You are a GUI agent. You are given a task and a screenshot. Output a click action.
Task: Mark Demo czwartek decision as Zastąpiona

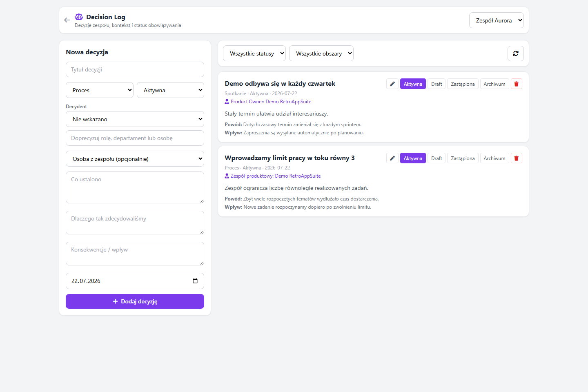click(463, 84)
